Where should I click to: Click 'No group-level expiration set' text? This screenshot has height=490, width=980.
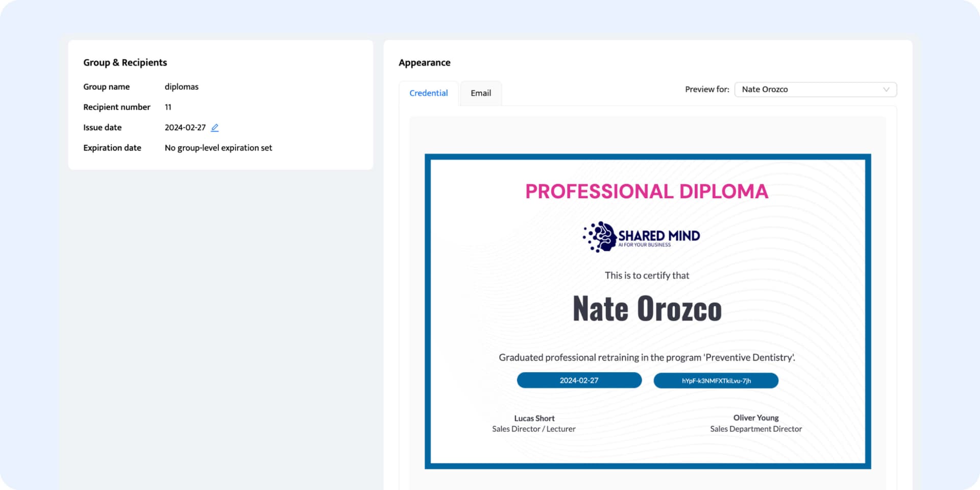[218, 148]
